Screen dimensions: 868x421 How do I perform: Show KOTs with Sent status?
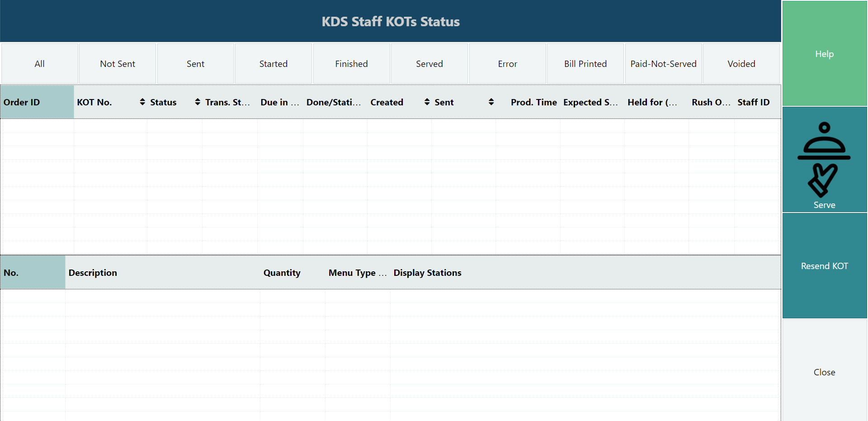coord(195,64)
